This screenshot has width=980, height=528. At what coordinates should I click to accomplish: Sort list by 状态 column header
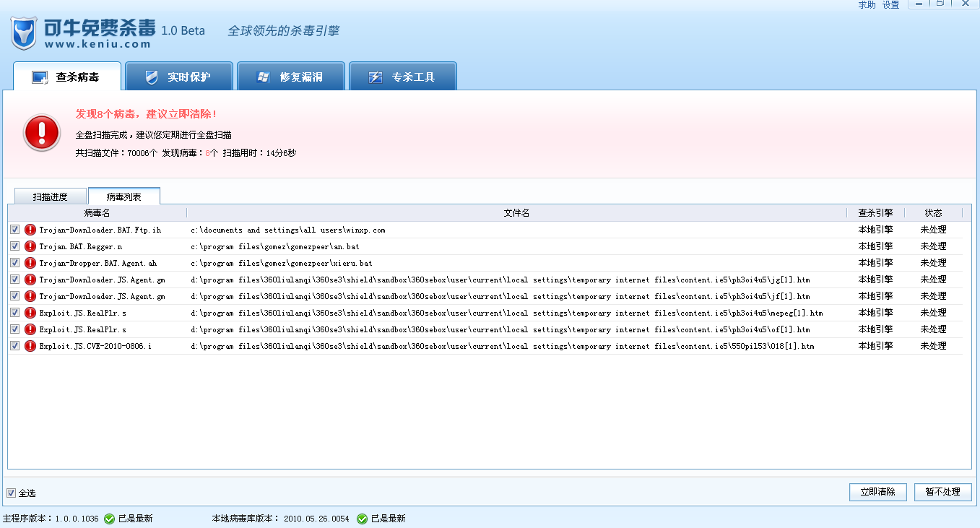click(x=934, y=213)
